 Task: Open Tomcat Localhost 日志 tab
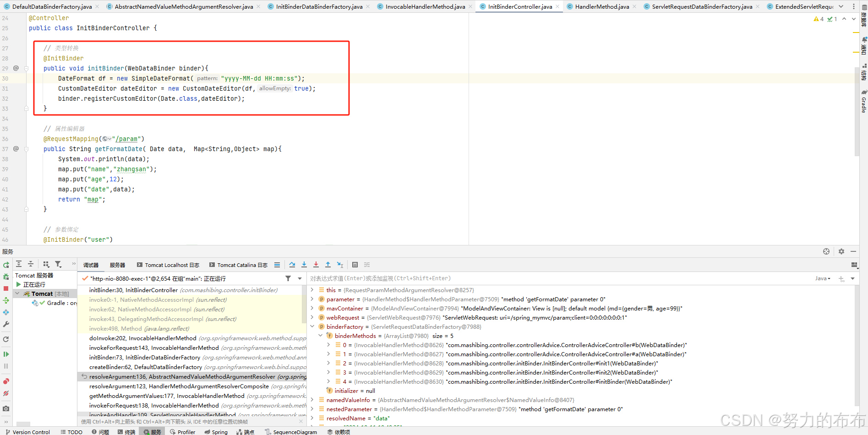pyautogui.click(x=168, y=265)
